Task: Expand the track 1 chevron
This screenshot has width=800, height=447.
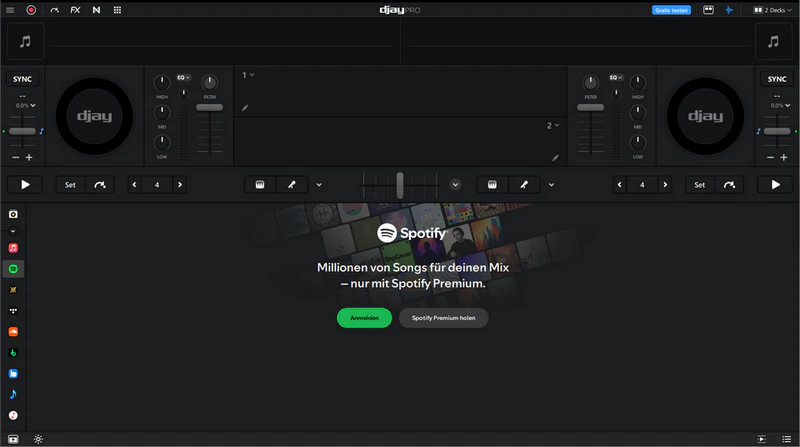Action: (x=251, y=75)
